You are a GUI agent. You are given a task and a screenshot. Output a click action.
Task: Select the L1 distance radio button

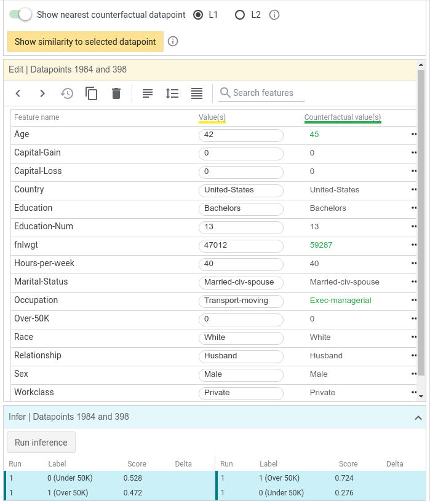pyautogui.click(x=198, y=15)
